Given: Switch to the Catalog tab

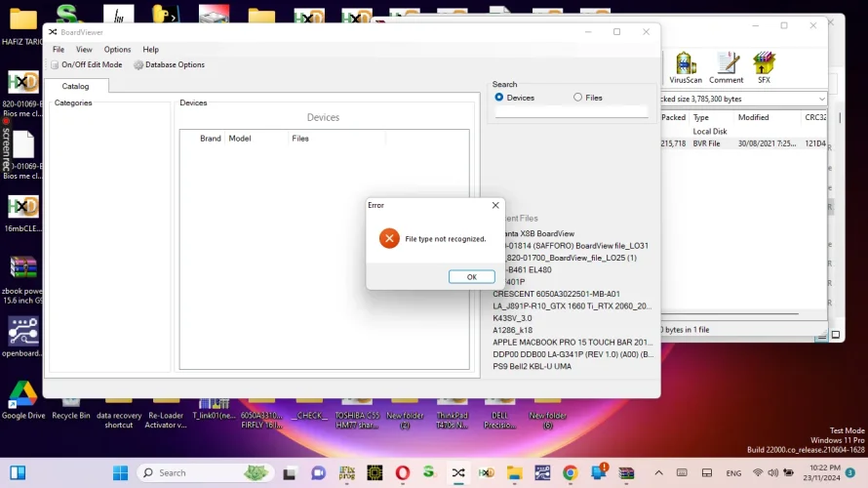Looking at the screenshot, I should 75,86.
